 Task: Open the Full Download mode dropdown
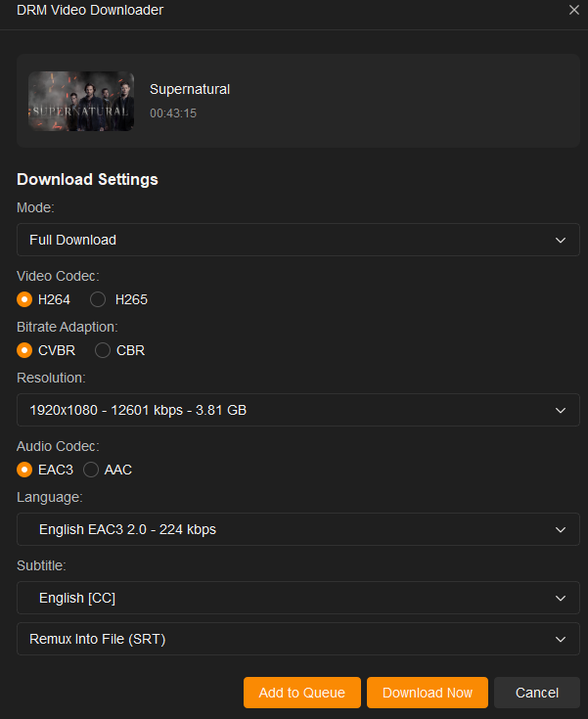click(x=297, y=240)
